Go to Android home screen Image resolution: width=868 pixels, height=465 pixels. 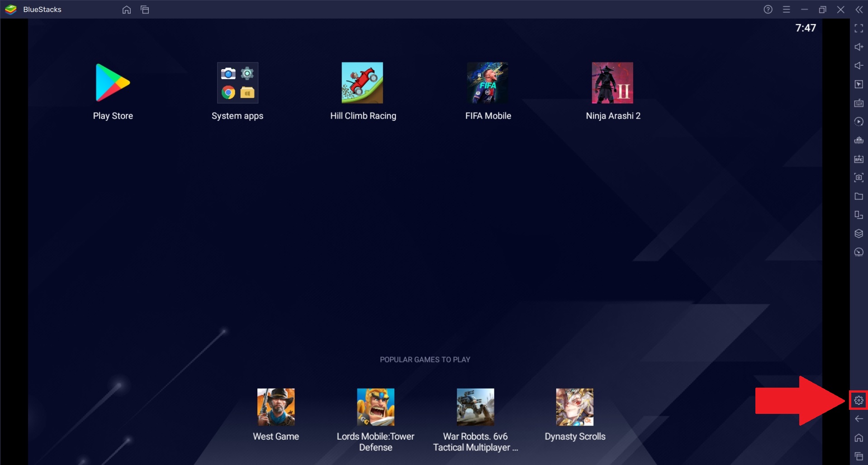(x=858, y=438)
